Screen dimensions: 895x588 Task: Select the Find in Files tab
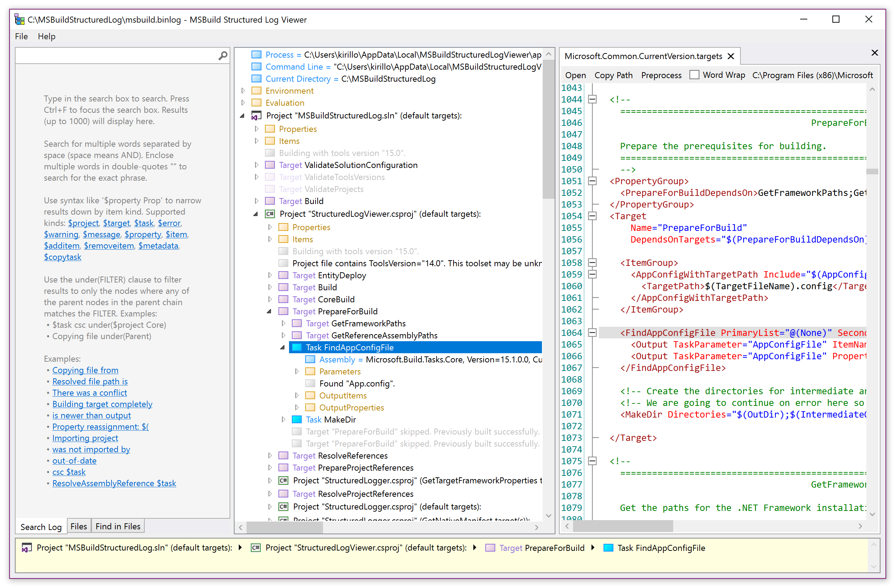coord(120,526)
